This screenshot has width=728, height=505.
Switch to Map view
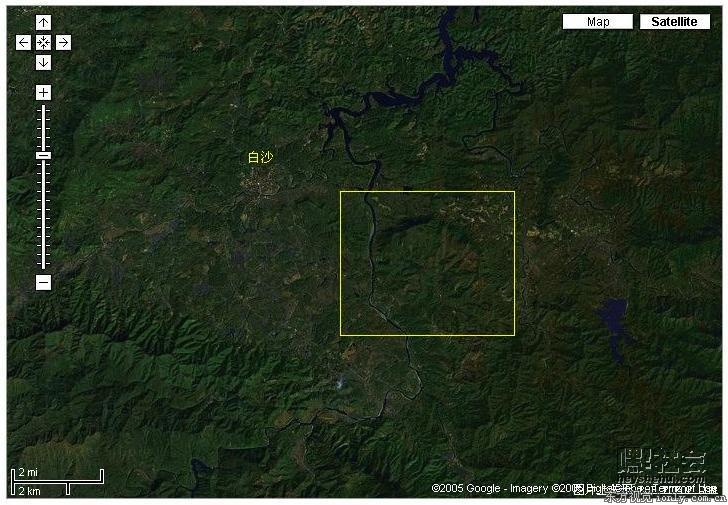click(x=598, y=22)
